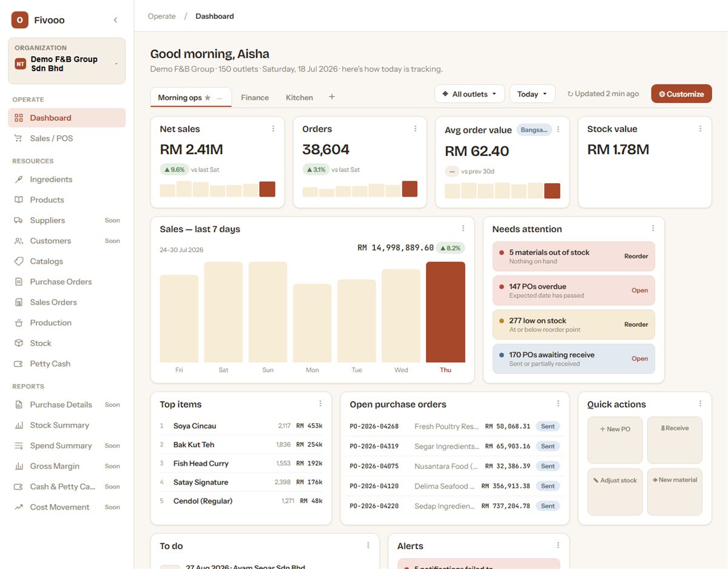Open Net sales card options menu

click(273, 129)
